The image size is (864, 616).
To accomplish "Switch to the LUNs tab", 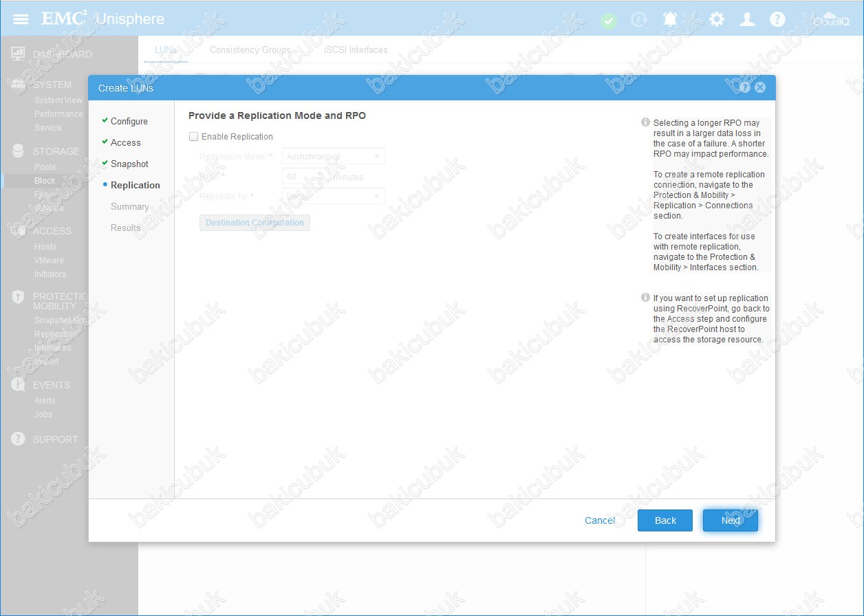I will coord(166,50).
